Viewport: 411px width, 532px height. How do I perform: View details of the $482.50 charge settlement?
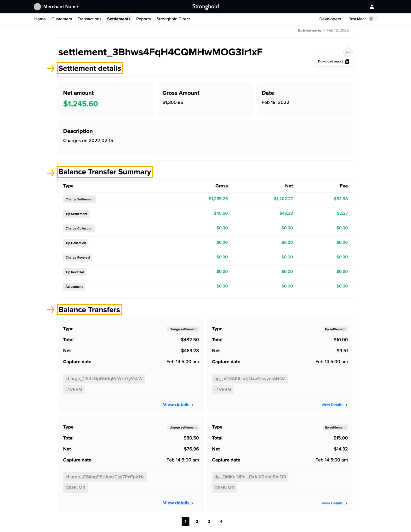pos(178,404)
